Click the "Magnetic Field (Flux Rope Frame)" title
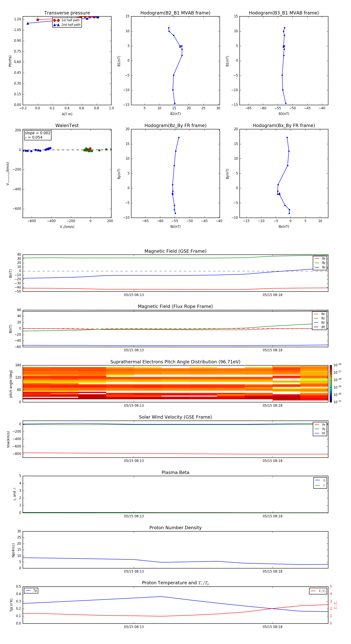 pyautogui.click(x=175, y=307)
